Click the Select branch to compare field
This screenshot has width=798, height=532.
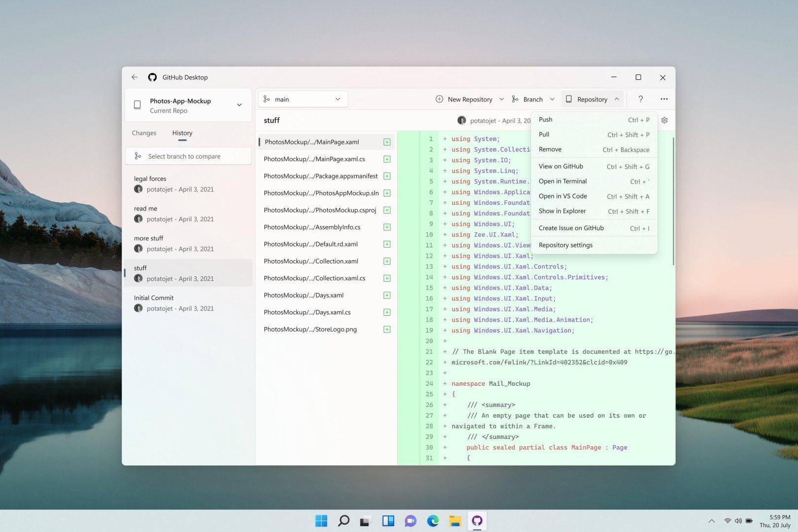188,156
